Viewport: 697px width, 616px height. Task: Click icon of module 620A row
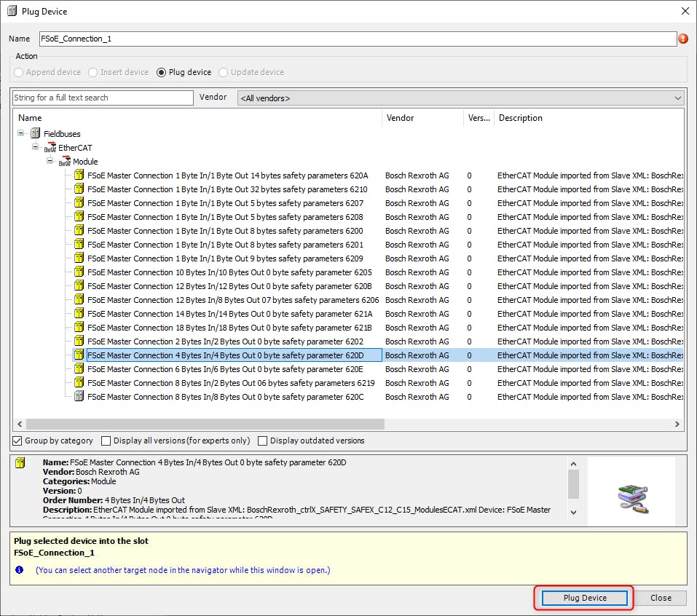[x=79, y=175]
